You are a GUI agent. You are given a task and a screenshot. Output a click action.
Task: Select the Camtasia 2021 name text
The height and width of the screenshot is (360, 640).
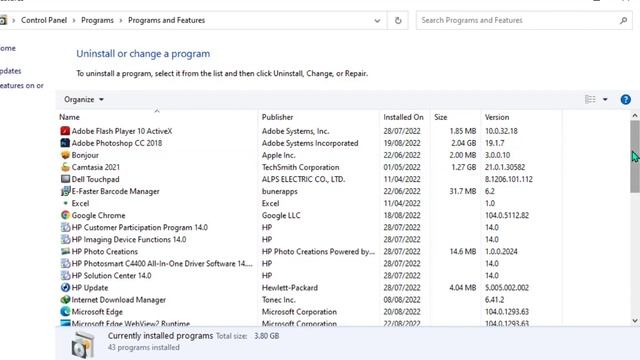click(x=96, y=167)
